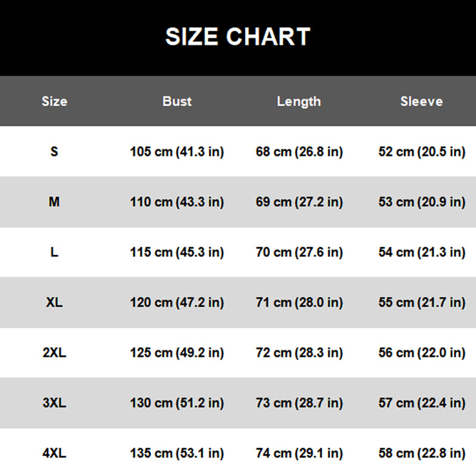This screenshot has height=476, width=476.
Task: Click the L size row label
Action: point(54,252)
